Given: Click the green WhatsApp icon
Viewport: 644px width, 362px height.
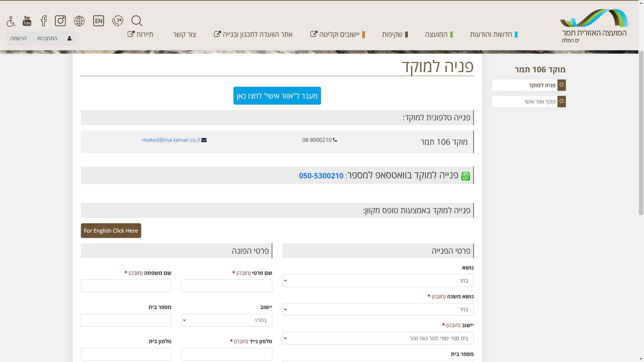Looking at the screenshot, I should pyautogui.click(x=466, y=176).
